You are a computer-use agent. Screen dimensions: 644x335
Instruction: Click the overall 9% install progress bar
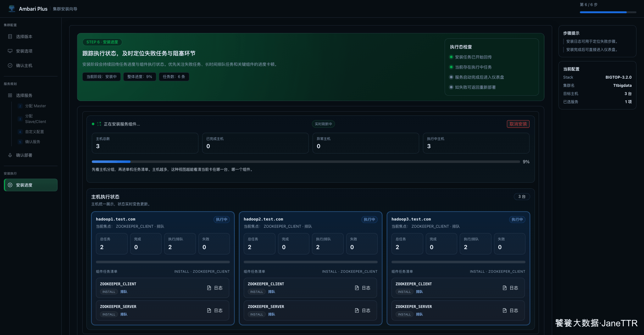(x=306, y=162)
